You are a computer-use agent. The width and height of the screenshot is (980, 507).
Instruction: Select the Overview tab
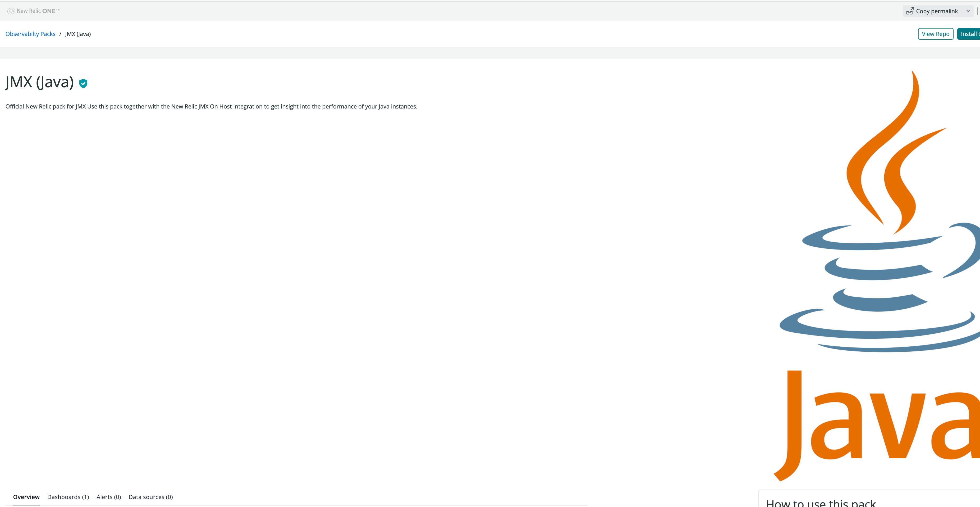pos(26,497)
